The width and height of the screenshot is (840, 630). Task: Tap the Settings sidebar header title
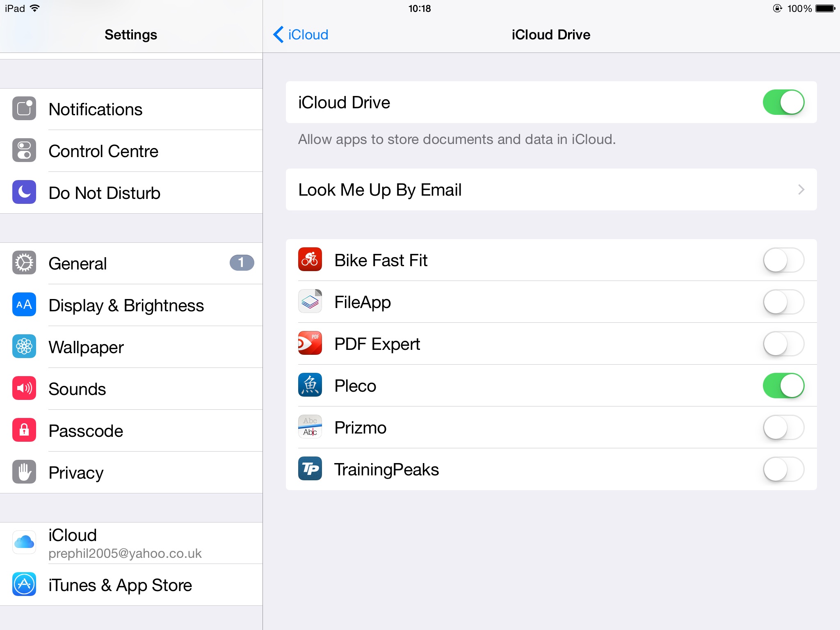click(131, 34)
